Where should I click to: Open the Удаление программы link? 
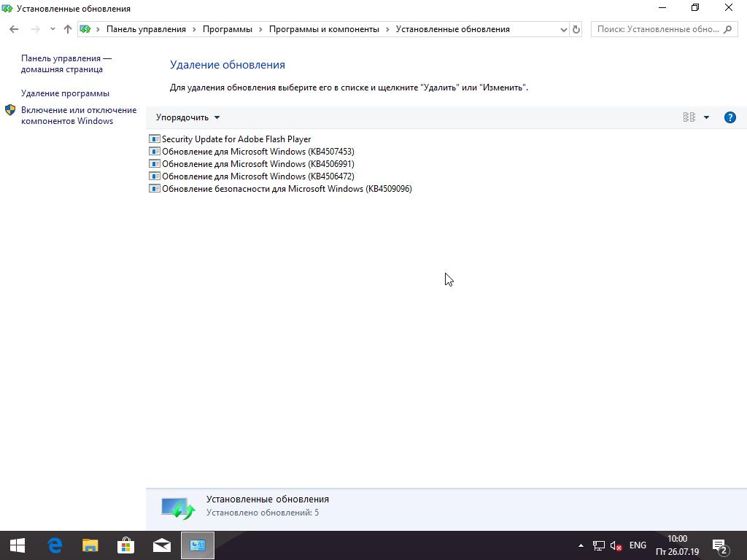click(x=65, y=93)
